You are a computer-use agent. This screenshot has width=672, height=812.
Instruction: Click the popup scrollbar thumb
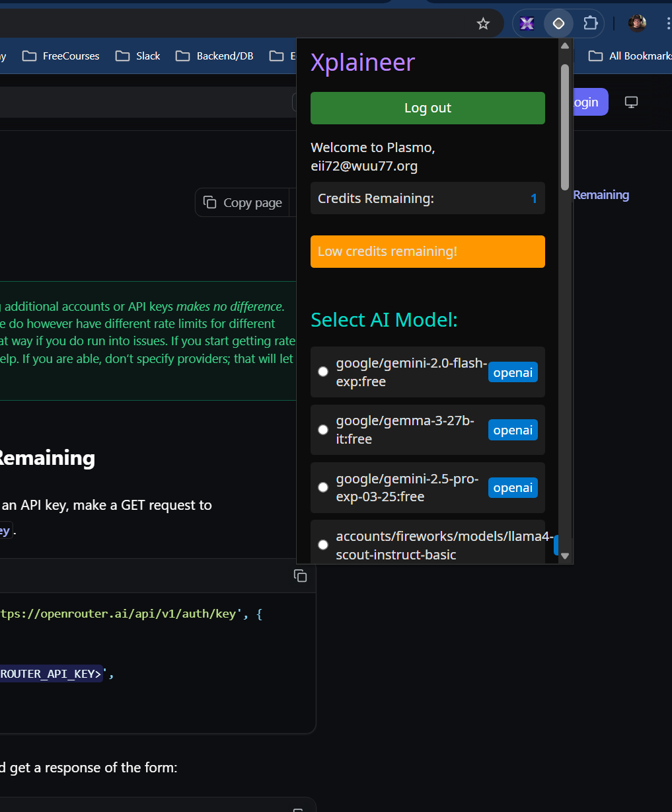565,127
